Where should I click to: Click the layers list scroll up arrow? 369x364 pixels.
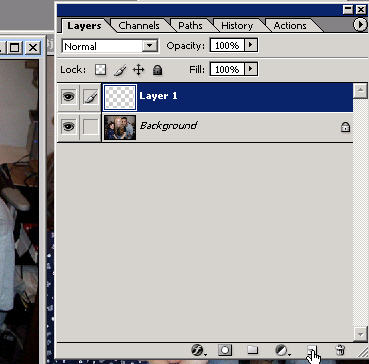coord(360,91)
